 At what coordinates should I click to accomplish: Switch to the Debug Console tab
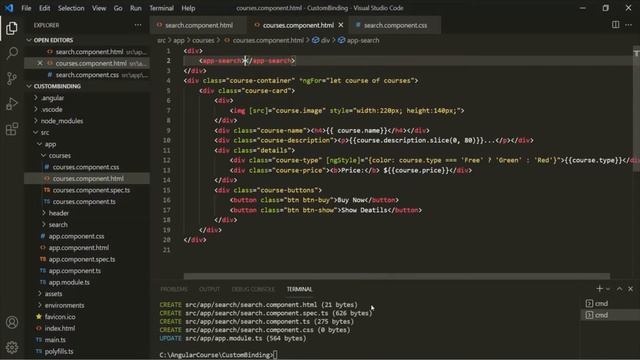(253, 289)
